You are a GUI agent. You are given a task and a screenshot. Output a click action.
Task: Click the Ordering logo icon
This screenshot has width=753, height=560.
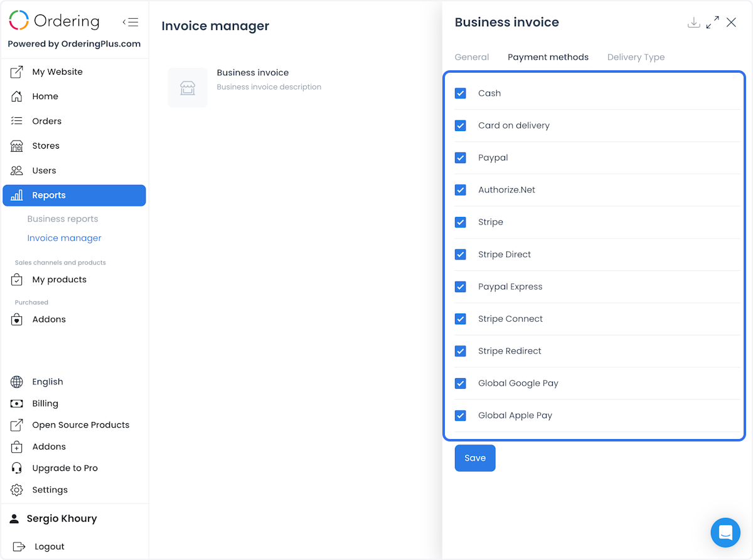pyautogui.click(x=19, y=20)
